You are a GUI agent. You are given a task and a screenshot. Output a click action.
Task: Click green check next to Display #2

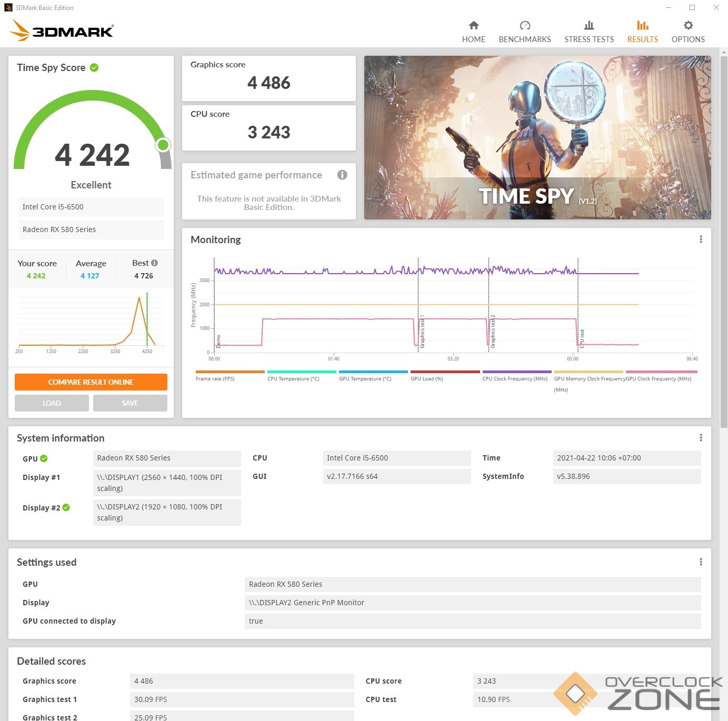pos(66,507)
